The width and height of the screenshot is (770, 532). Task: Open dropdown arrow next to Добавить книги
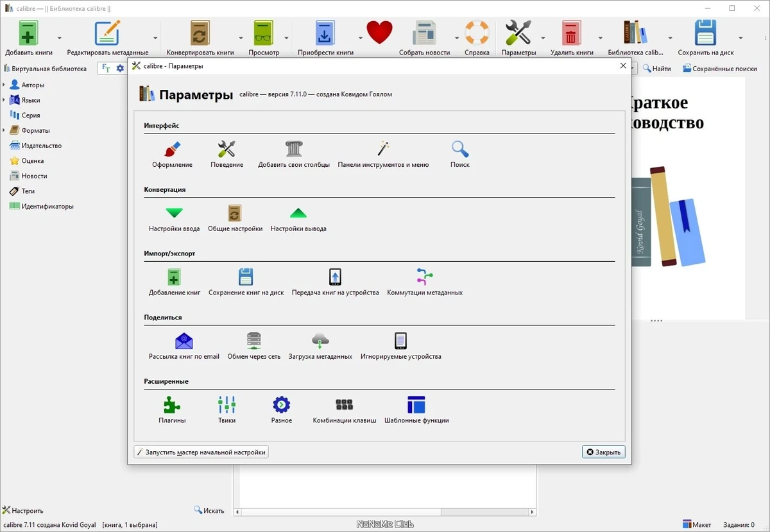(x=60, y=38)
